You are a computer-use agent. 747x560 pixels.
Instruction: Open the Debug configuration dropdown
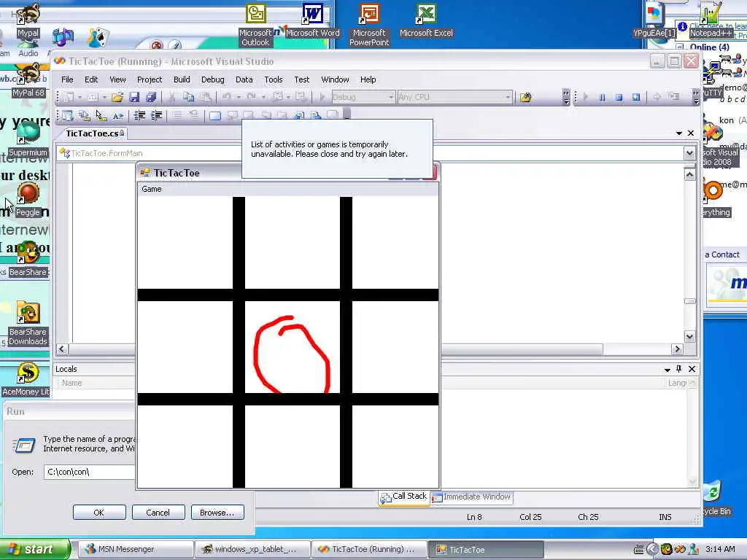pyautogui.click(x=391, y=97)
